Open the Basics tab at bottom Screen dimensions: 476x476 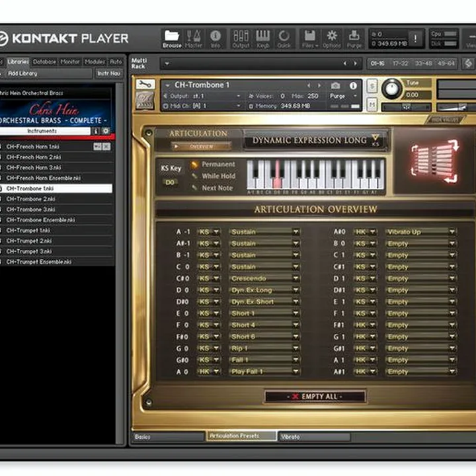[168, 437]
